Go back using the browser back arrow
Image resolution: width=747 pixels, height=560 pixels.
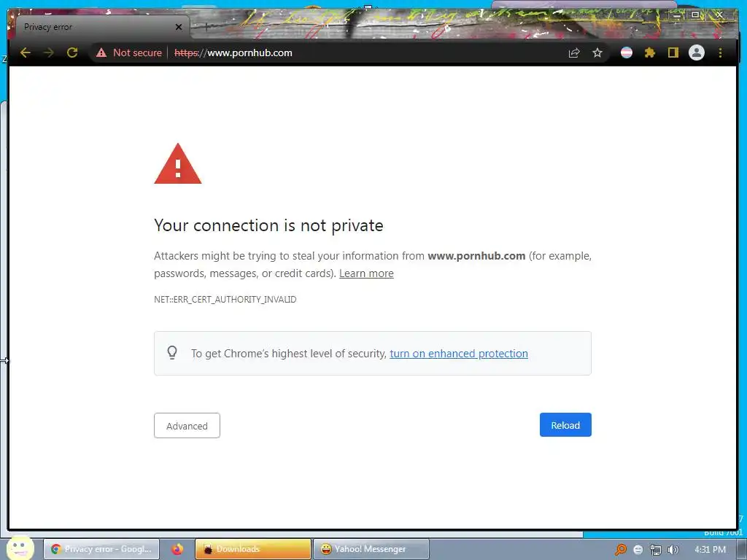(26, 52)
